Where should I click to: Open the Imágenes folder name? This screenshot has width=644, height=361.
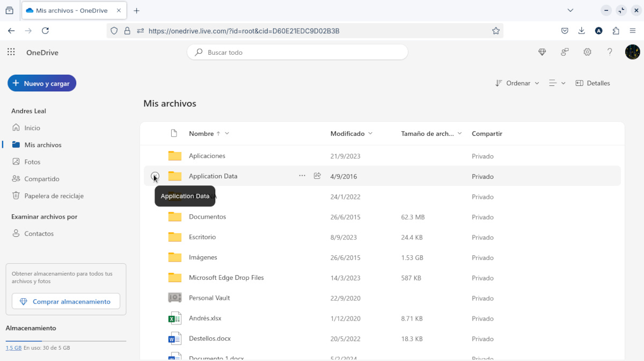203,257
